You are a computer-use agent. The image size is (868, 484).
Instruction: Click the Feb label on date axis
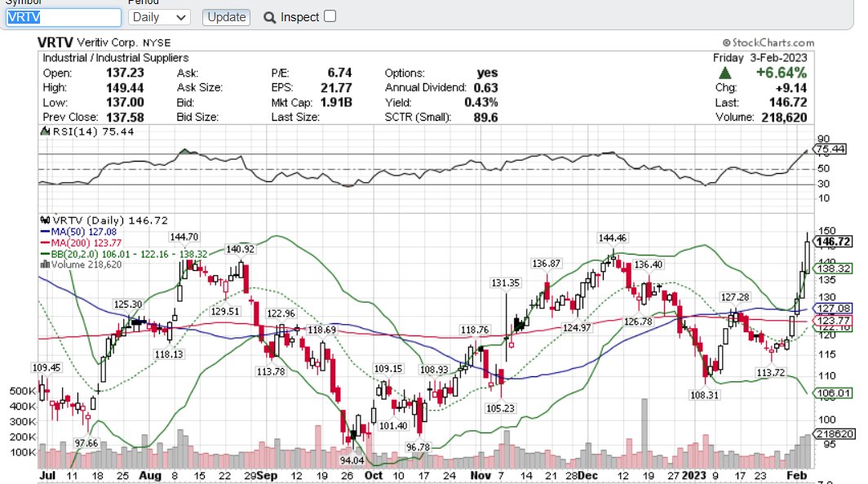796,476
